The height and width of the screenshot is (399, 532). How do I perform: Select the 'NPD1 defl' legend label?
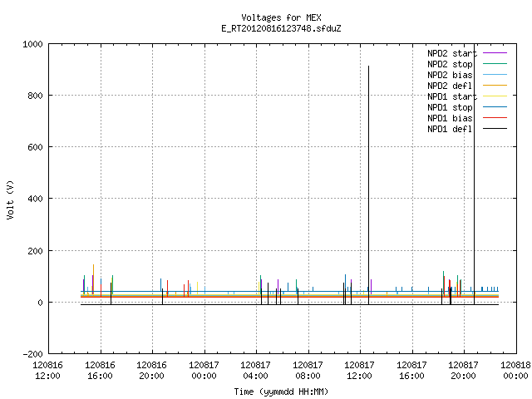coord(450,129)
